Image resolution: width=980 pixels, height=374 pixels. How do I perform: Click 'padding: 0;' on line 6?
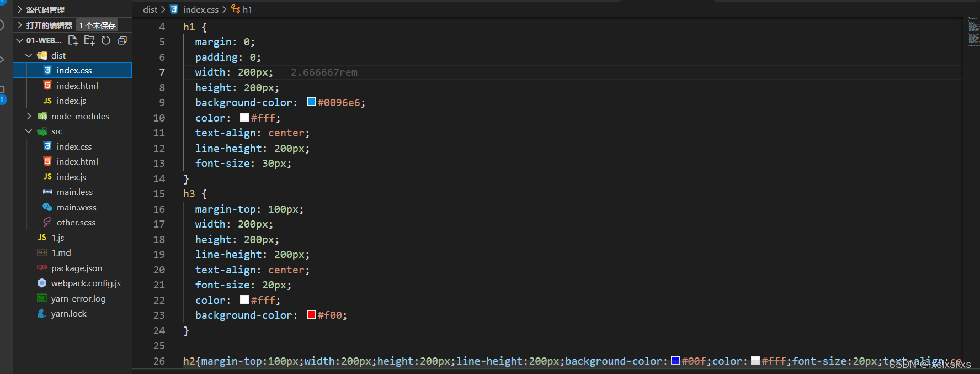(x=228, y=57)
